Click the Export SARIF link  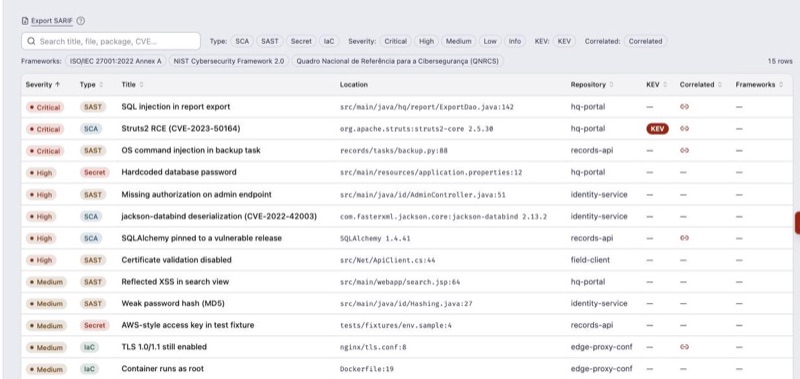tap(52, 21)
